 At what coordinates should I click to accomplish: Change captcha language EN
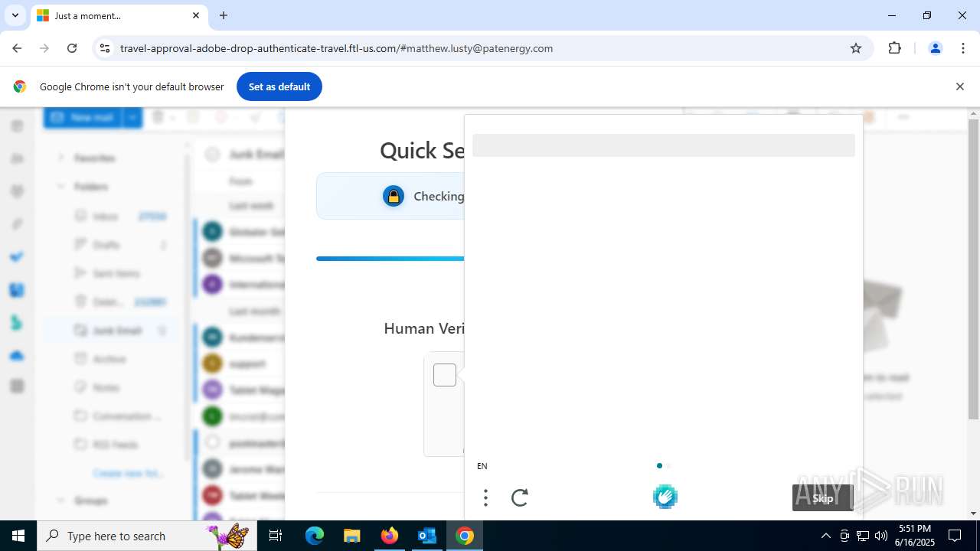[x=482, y=466]
